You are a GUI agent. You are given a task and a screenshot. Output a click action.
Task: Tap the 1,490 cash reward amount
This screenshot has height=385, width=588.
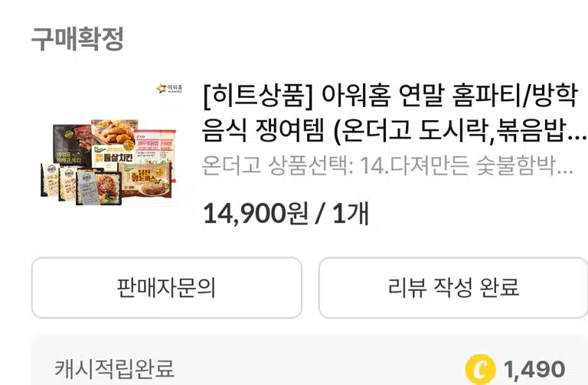click(x=534, y=370)
